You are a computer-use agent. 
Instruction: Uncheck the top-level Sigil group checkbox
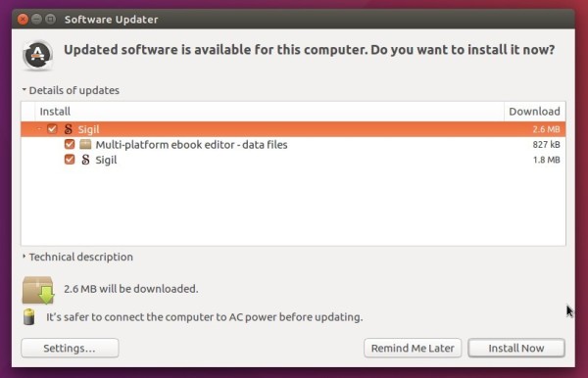coord(52,129)
